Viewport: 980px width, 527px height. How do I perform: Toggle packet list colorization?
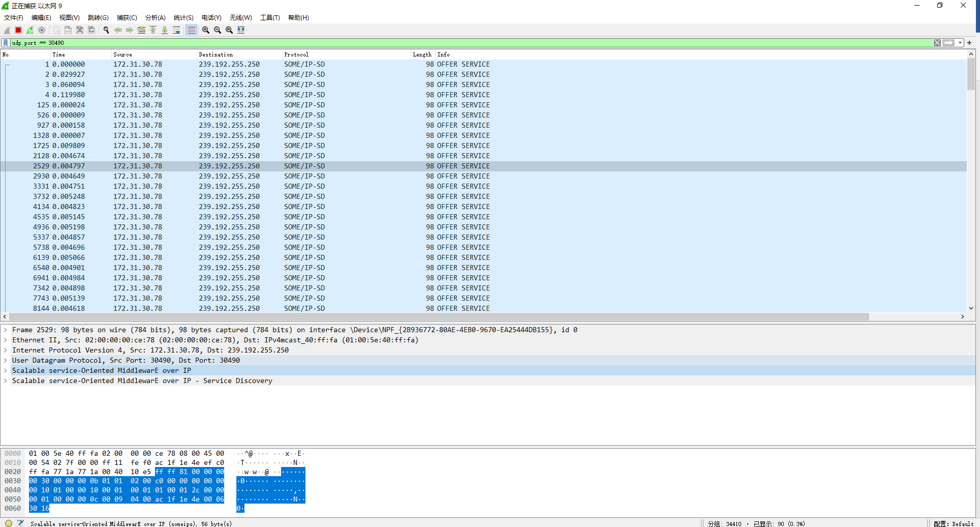[x=191, y=30]
